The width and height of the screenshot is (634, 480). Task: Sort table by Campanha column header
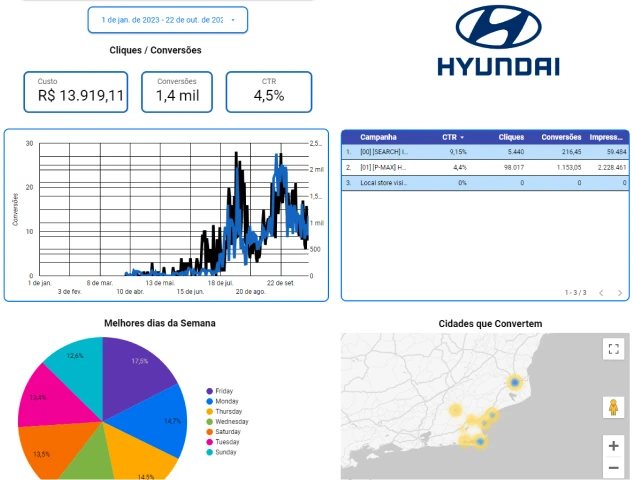pyautogui.click(x=378, y=137)
